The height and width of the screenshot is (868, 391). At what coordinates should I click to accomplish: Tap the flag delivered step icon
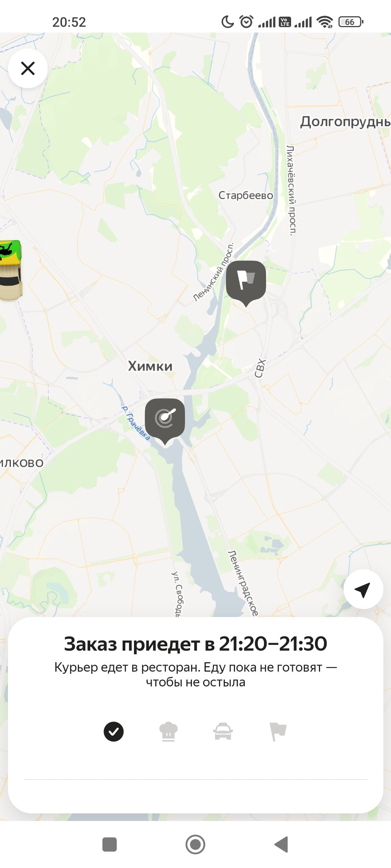278,732
